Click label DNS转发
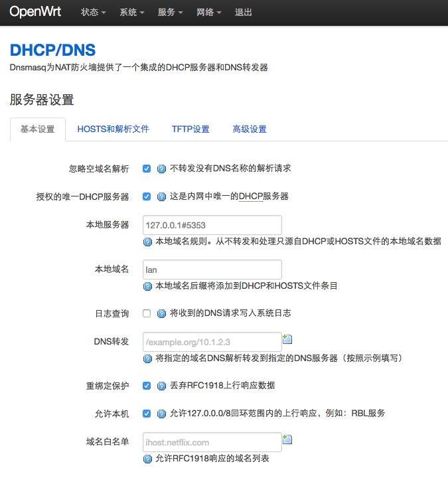 coord(112,341)
